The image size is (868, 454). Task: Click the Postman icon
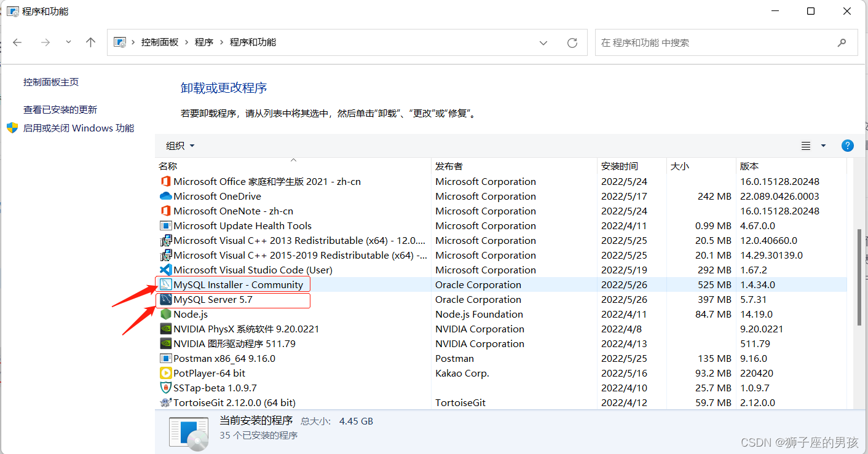(x=165, y=358)
